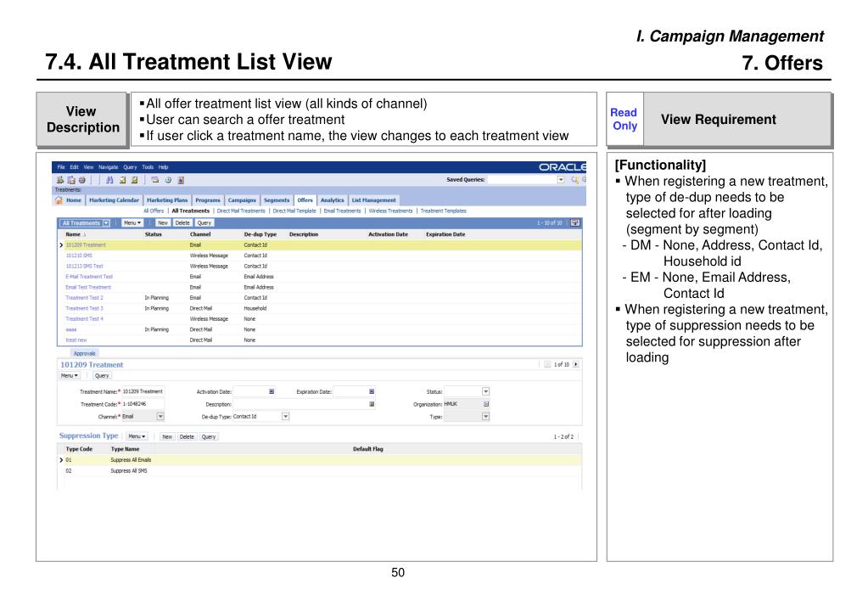Open Menu dropdown in All Treatments list
The width and height of the screenshot is (868, 601).
(x=132, y=222)
